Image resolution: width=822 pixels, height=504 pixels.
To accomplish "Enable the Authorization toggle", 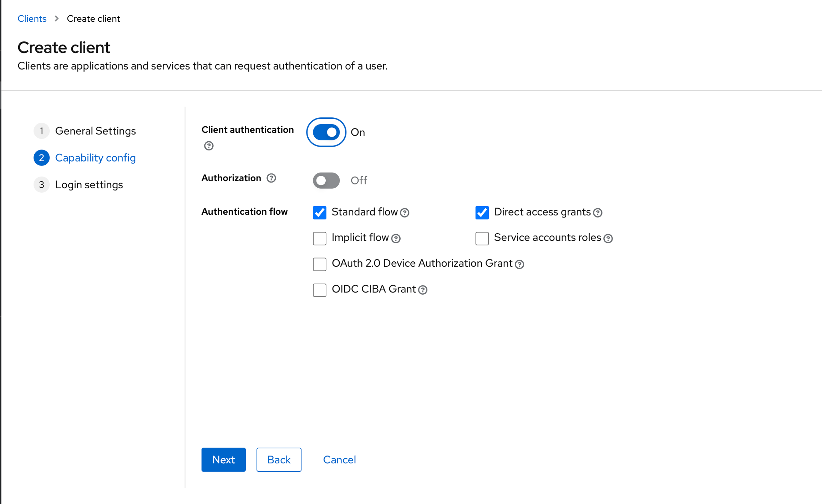I will [326, 180].
